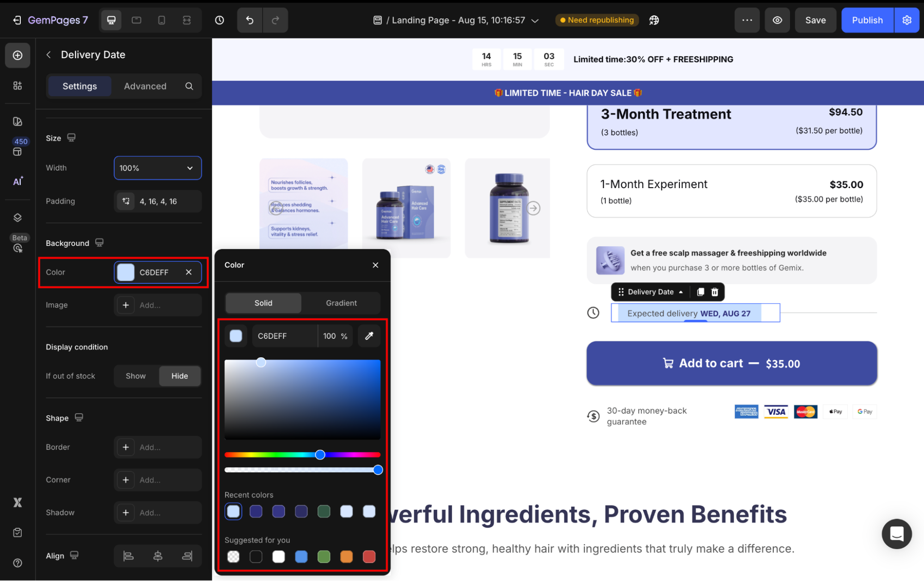Switch to the Advanced tab

tap(145, 86)
